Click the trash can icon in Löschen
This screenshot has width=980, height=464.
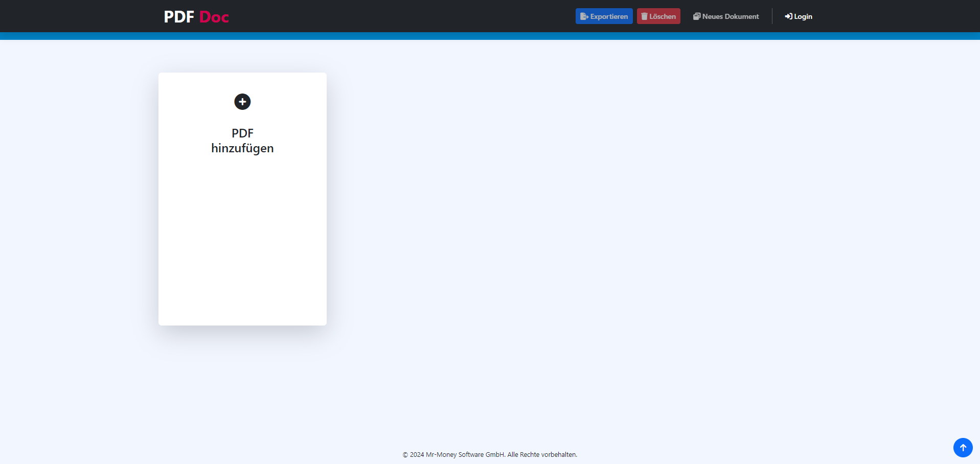(644, 16)
